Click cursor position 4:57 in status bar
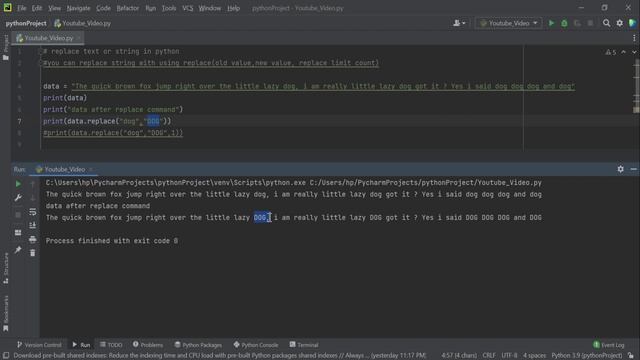 pyautogui.click(x=459, y=356)
